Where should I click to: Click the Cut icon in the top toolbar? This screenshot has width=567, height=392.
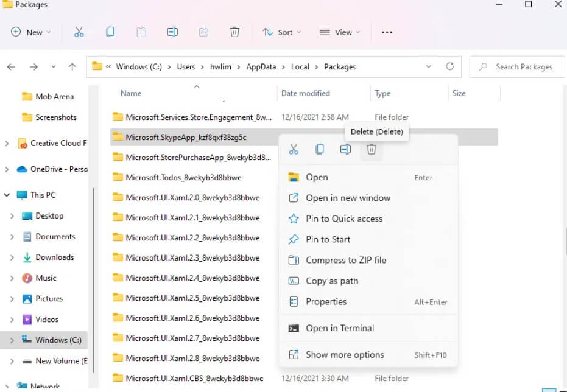tap(79, 32)
